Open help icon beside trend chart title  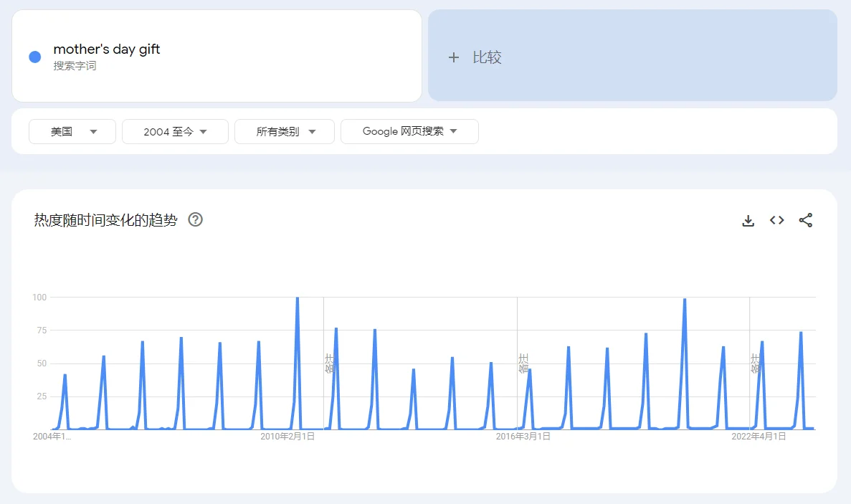195,220
